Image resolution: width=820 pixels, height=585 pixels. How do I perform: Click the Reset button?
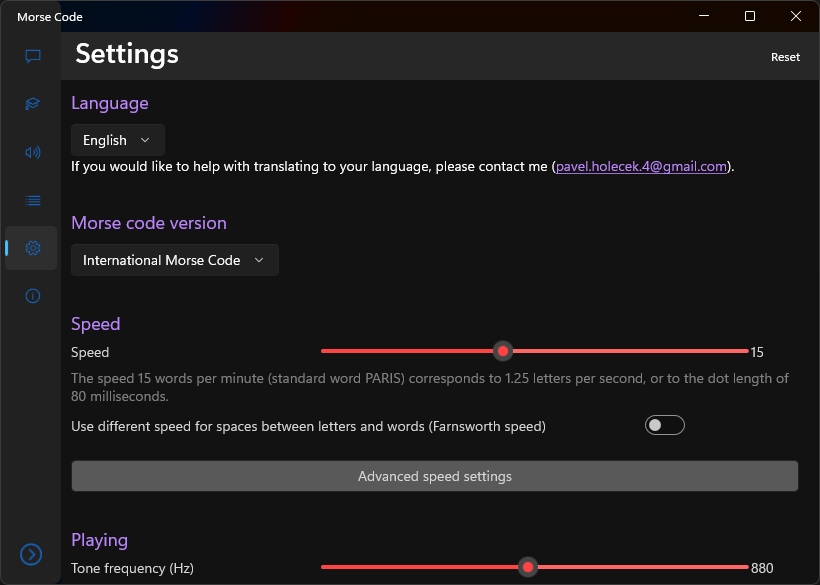(785, 57)
